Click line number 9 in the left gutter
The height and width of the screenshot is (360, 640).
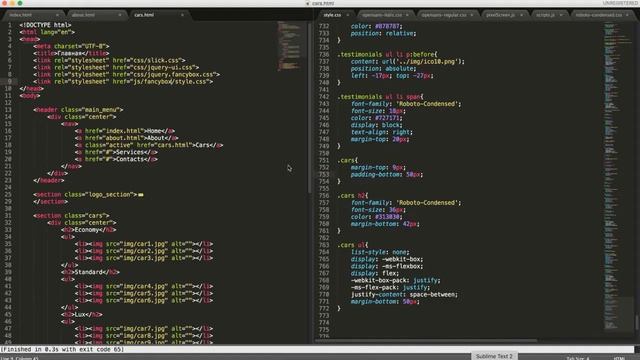click(10, 82)
